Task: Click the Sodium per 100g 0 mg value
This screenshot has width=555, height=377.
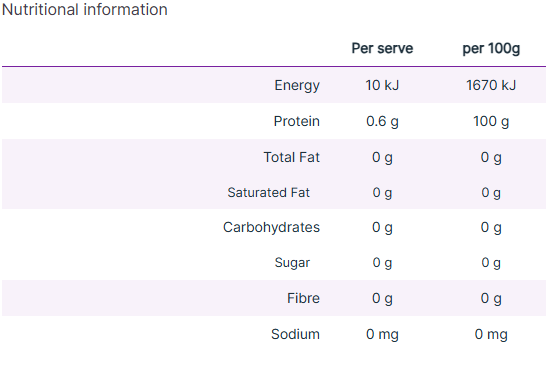Action: pyautogui.click(x=491, y=335)
